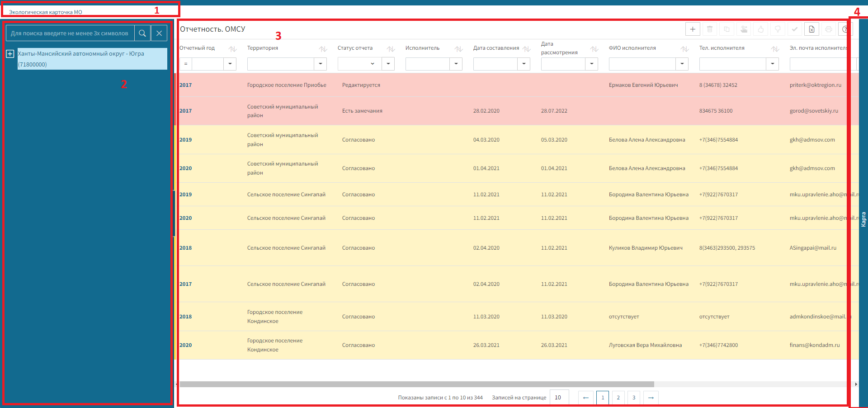Image resolution: width=868 pixels, height=408 pixels.
Task: Click the delete trash bin icon
Action: tap(709, 29)
